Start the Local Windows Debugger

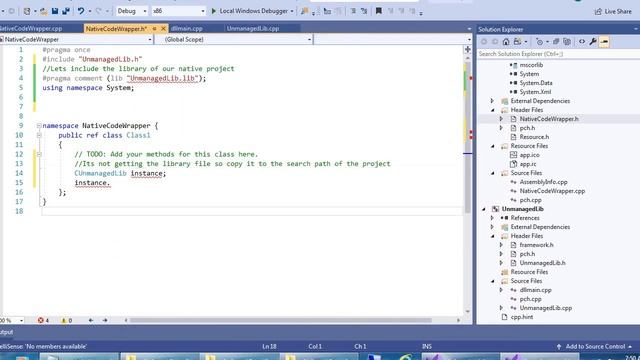(x=249, y=11)
